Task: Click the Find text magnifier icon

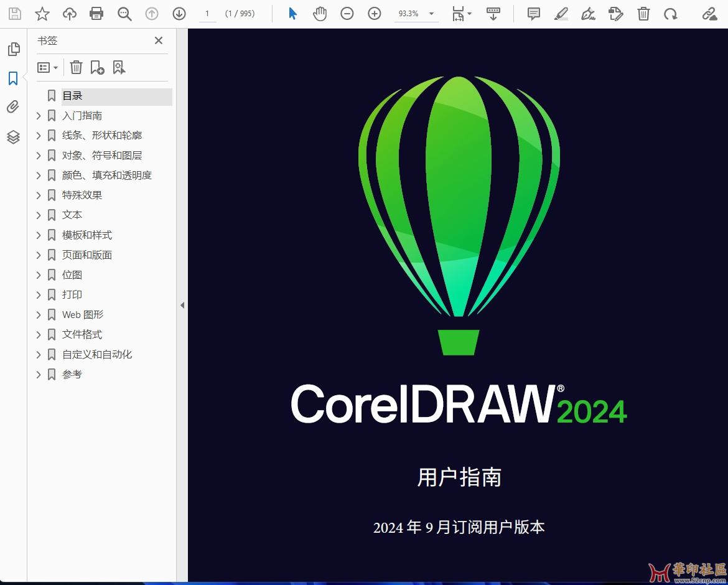Action: tap(124, 14)
